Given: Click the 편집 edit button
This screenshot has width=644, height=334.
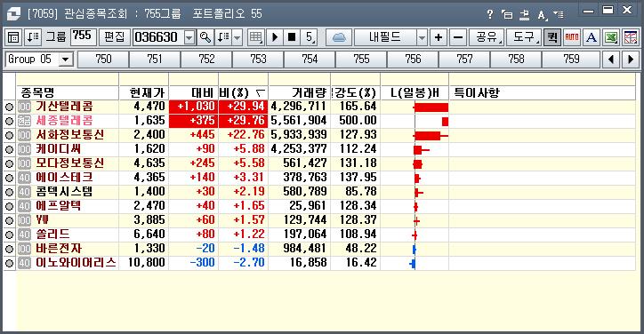Looking at the screenshot, I should click(114, 37).
